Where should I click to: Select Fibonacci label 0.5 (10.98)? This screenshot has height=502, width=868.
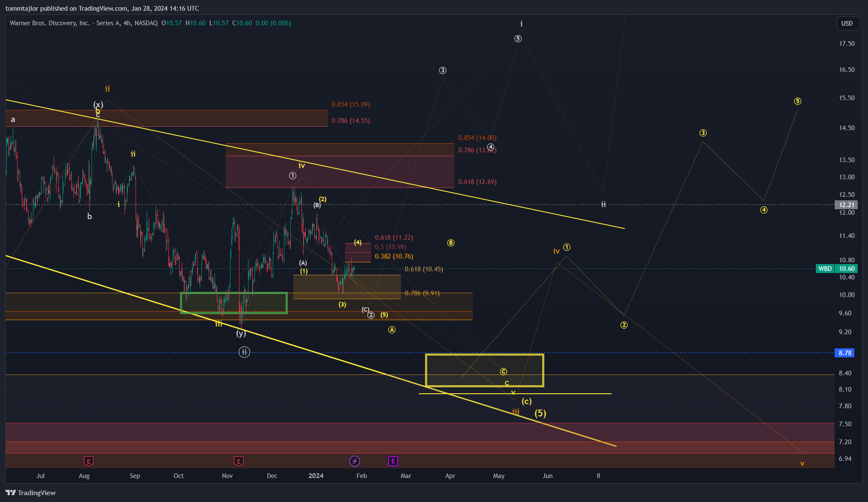390,247
